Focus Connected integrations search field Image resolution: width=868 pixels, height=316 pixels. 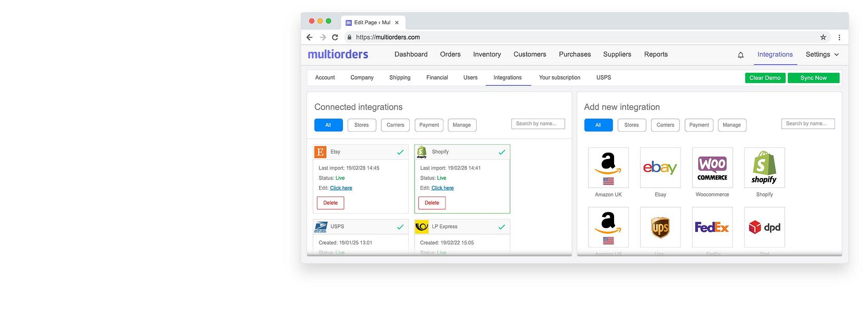click(x=538, y=124)
